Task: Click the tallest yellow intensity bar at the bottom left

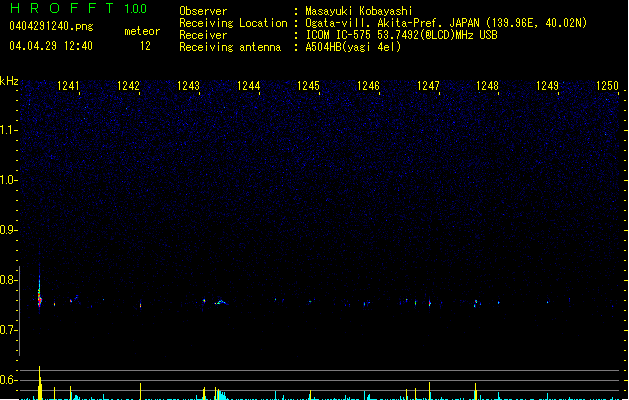Action: [40, 383]
